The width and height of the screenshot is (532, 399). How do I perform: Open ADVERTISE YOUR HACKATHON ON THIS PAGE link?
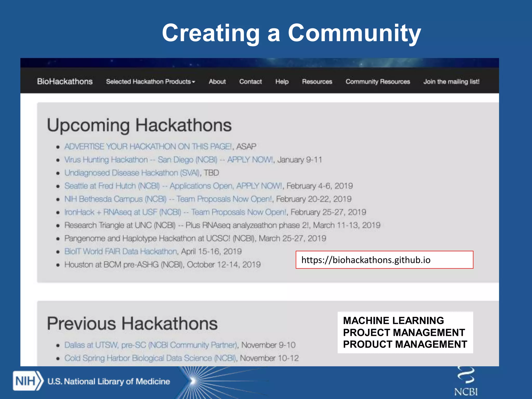(x=148, y=147)
